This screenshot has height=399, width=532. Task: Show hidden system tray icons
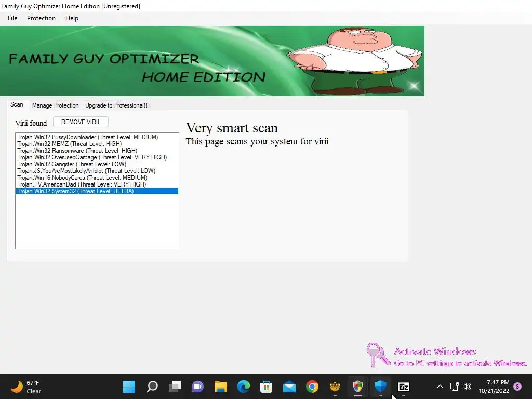[440, 387]
